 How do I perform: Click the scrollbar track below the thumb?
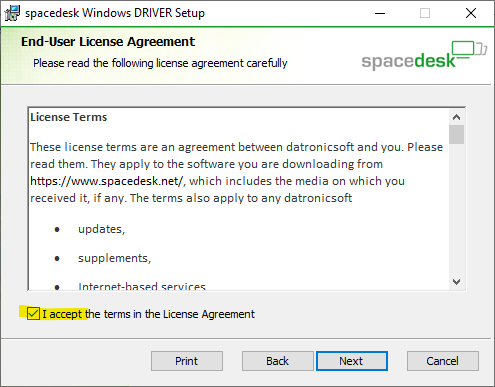point(456,209)
